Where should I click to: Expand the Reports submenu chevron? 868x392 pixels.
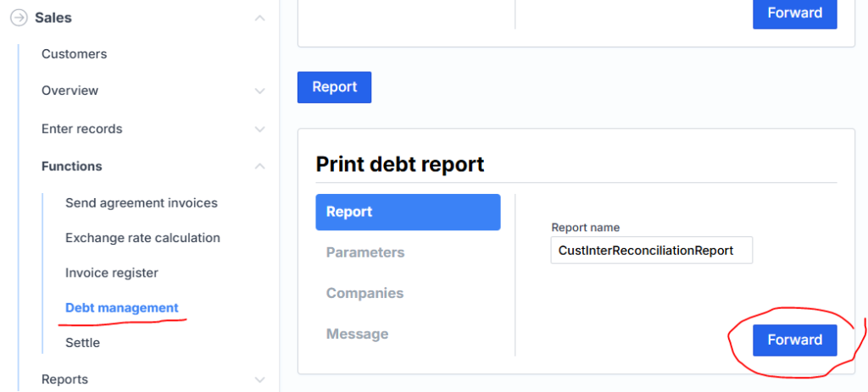[260, 380]
